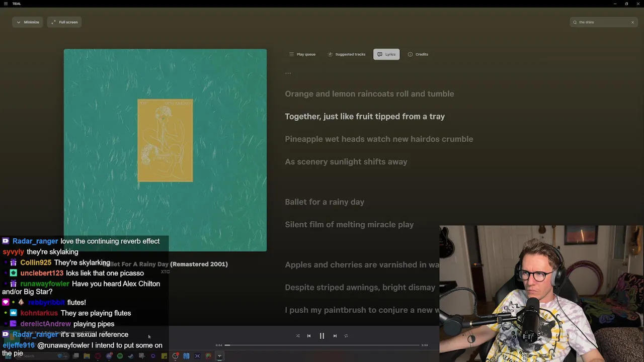Click the Skylarking album cover art

165,150
